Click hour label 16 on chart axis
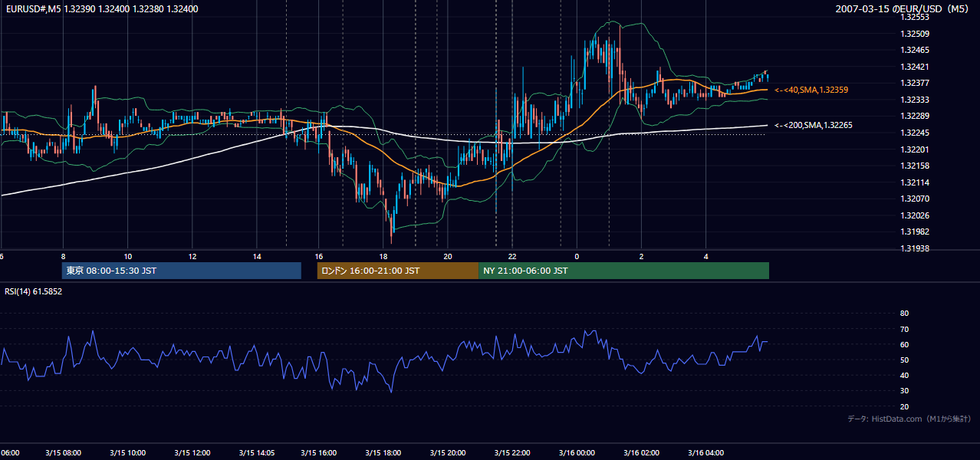Viewport: 980px width, 460px height. point(320,257)
